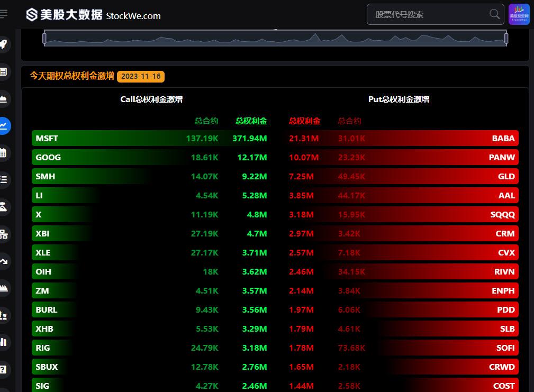534x392 pixels.
Task: Click the question mark sidebar icon
Action: point(3,370)
